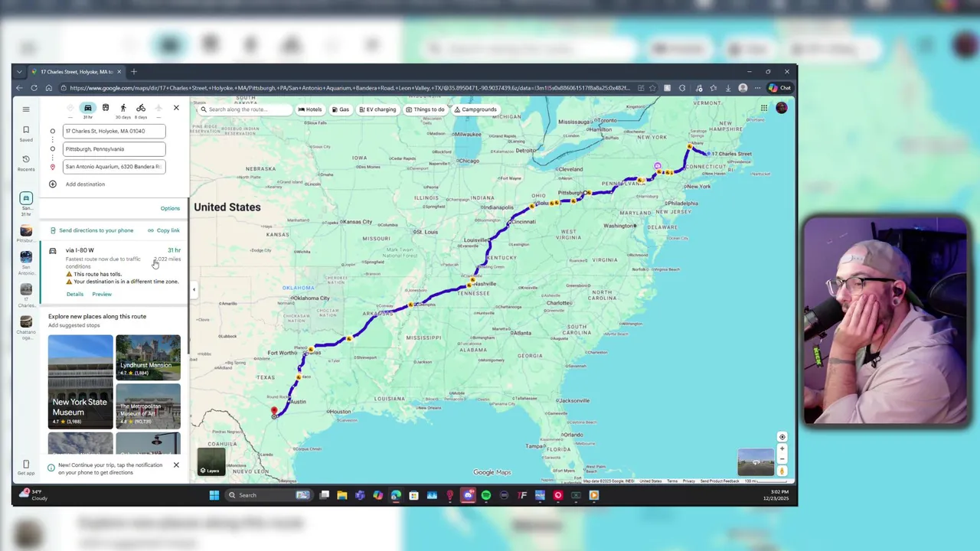Go to the browser home page
Viewport: 980px width, 551px height.
(x=48, y=88)
